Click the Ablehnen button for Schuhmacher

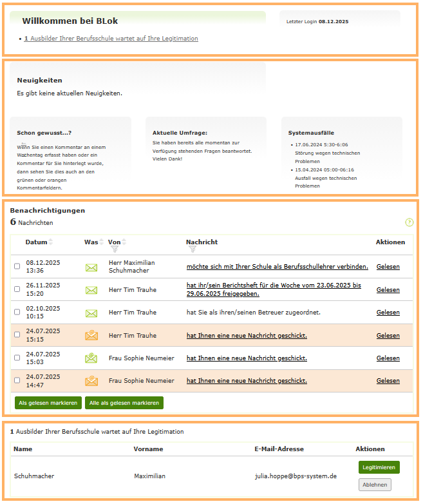coord(375,485)
